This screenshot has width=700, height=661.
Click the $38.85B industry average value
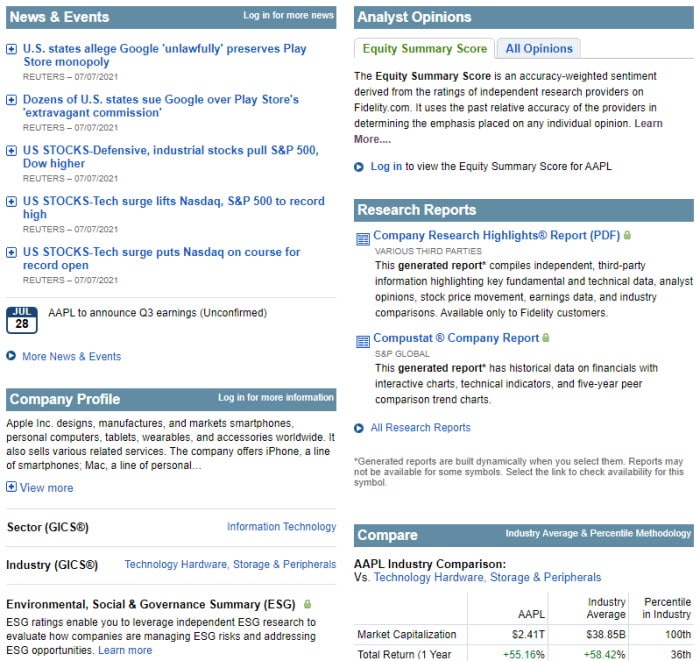pyautogui.click(x=606, y=634)
